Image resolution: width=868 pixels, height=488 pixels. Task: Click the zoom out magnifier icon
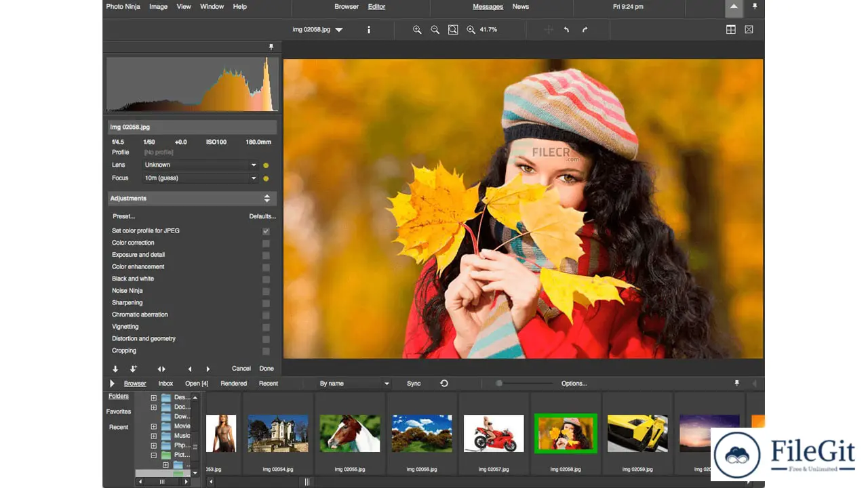(435, 30)
